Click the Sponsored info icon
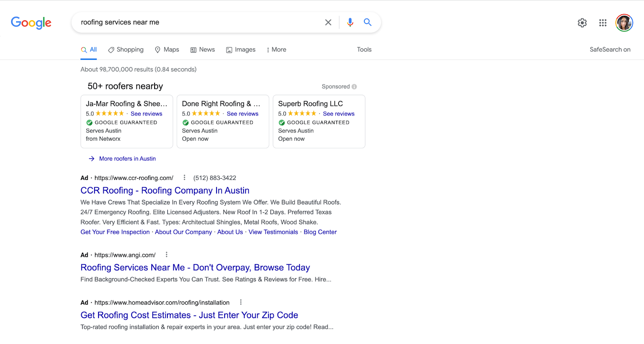The image size is (644, 344). 354,87
